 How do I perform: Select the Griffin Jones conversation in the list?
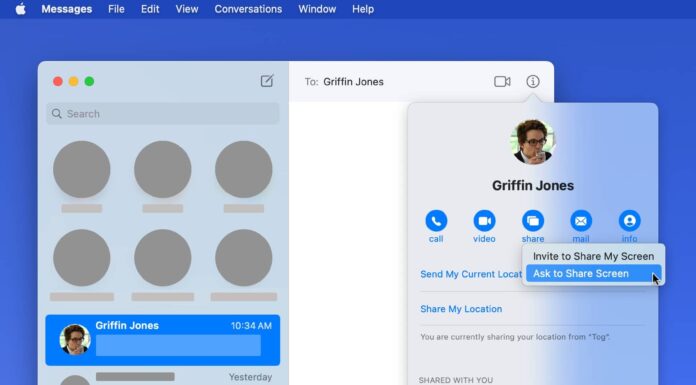[x=163, y=340]
